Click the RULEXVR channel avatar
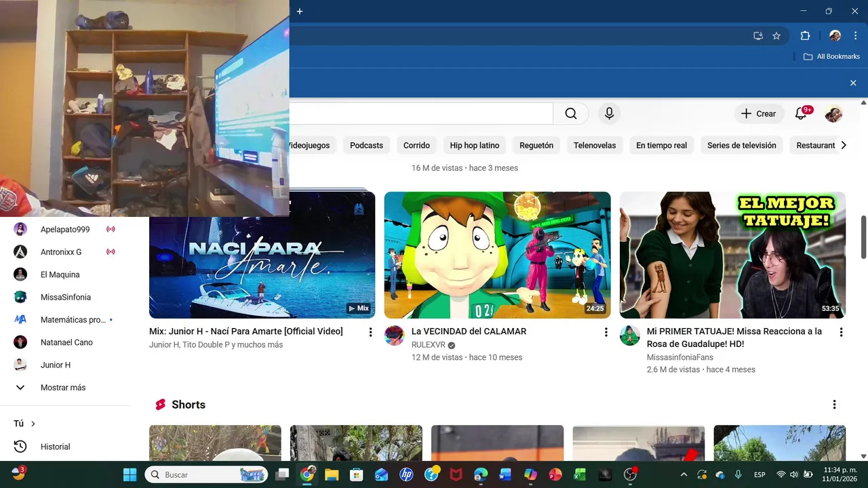This screenshot has height=488, width=868. tap(394, 335)
